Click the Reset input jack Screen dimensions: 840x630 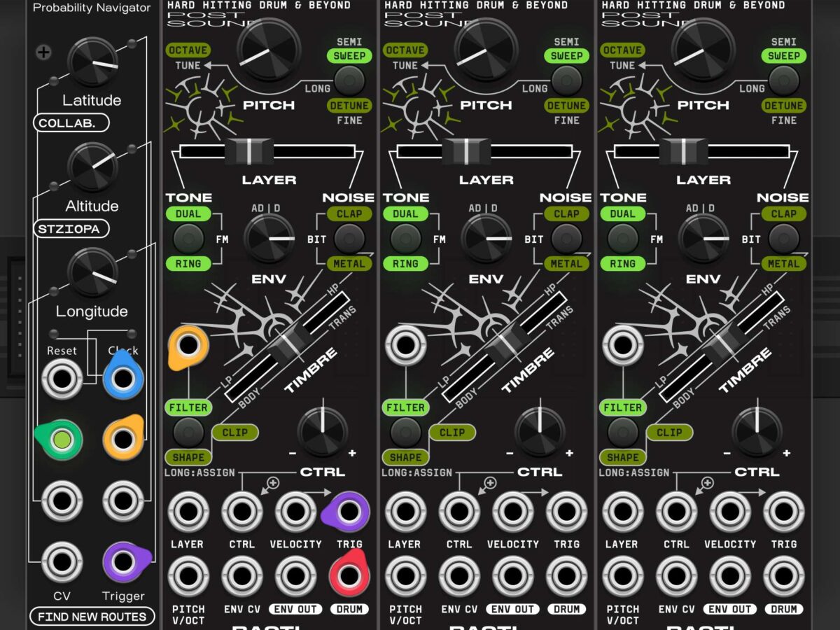click(x=62, y=379)
